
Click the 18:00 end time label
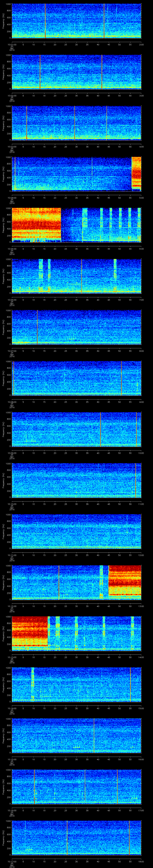click(141, 861)
